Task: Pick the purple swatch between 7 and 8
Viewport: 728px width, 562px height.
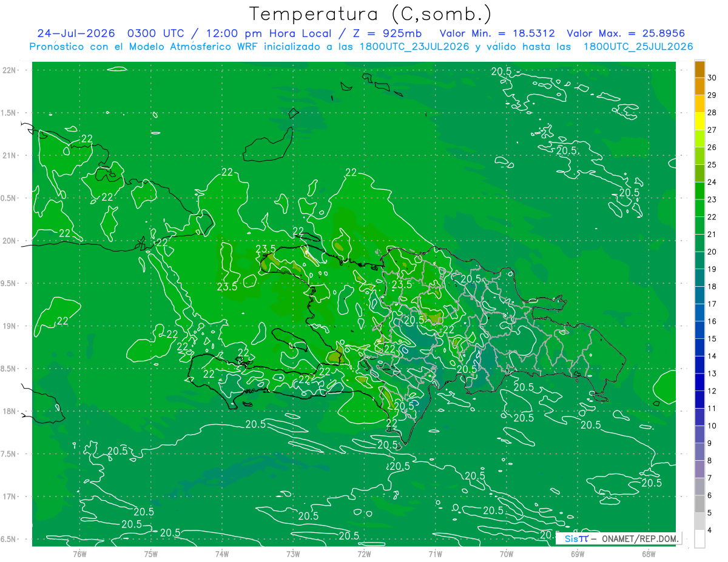Action: pos(699,469)
